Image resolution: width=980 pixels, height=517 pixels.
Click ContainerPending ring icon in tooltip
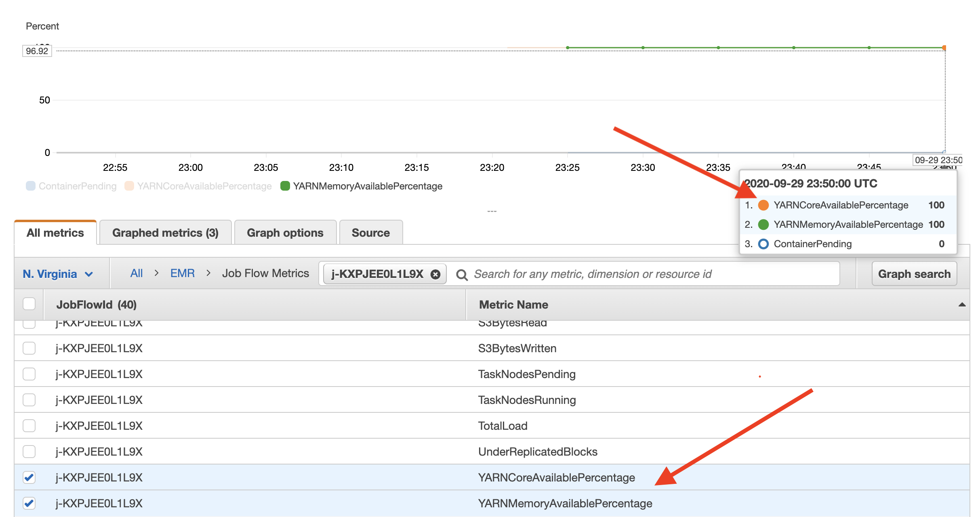(763, 244)
